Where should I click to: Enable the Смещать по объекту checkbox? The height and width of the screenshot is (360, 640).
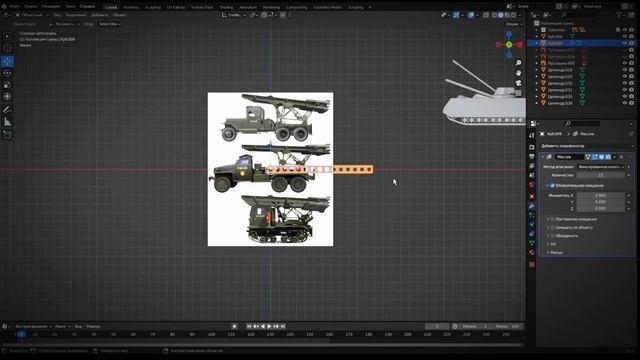click(x=552, y=227)
